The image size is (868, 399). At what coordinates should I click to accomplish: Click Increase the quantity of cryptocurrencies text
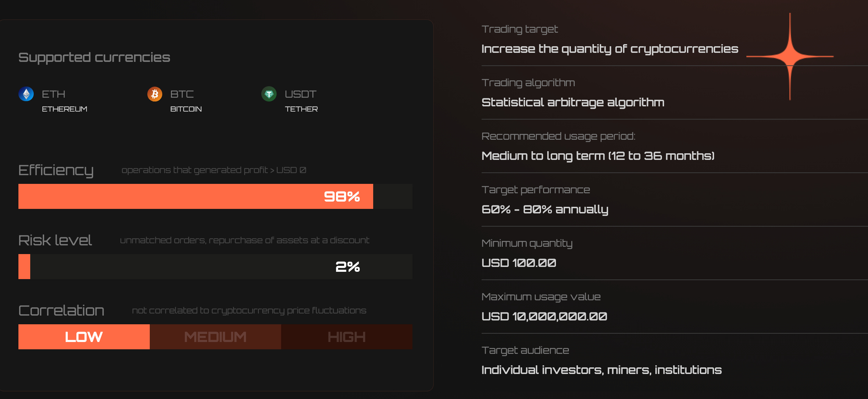610,49
